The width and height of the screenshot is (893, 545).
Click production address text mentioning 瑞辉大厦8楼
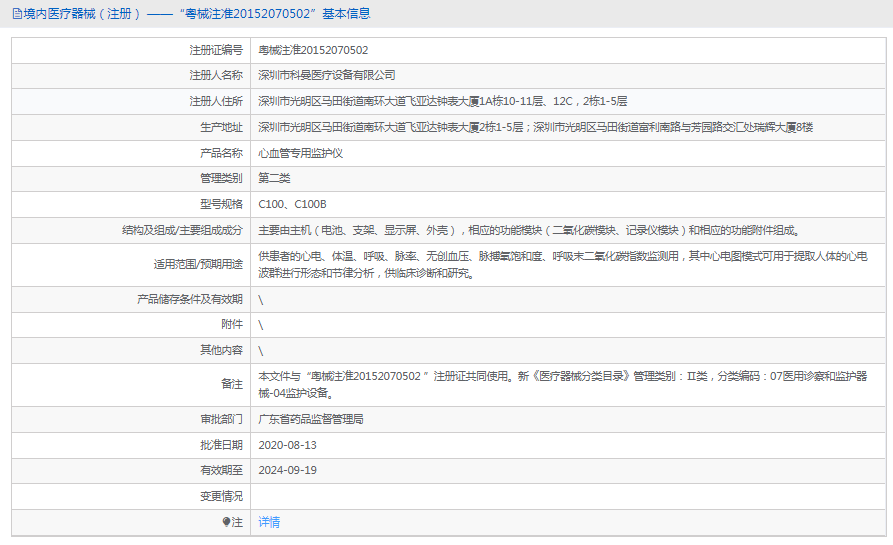point(535,127)
